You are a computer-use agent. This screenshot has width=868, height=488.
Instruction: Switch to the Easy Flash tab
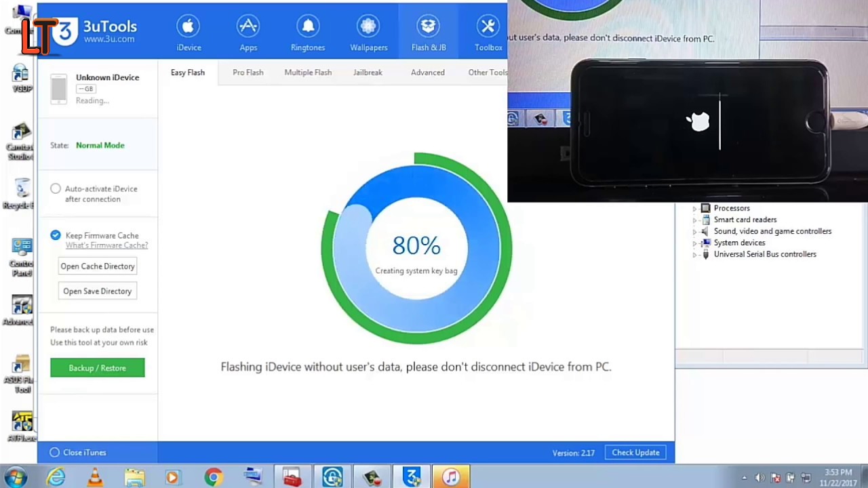188,73
